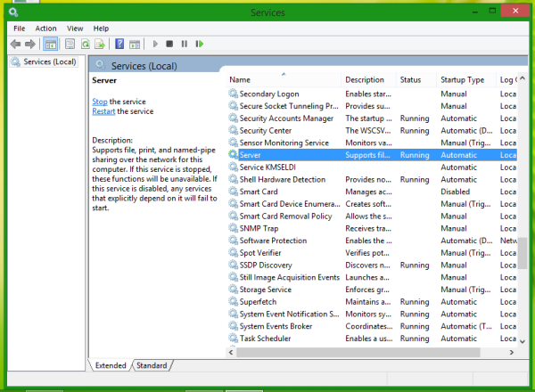Open the Help menu
Screen dimensions: 535x392
pyautogui.click(x=101, y=29)
